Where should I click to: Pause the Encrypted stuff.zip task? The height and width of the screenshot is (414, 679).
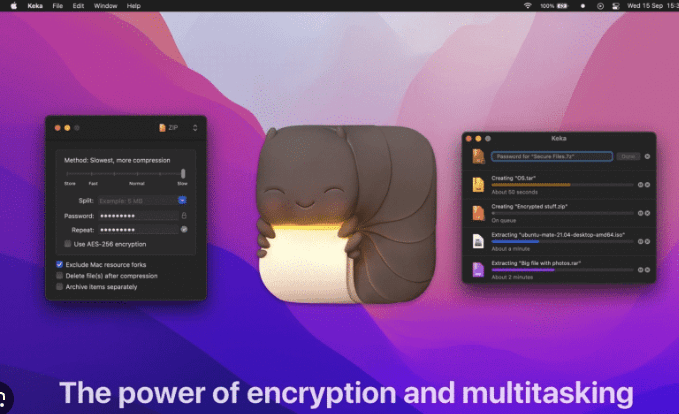pyautogui.click(x=640, y=213)
